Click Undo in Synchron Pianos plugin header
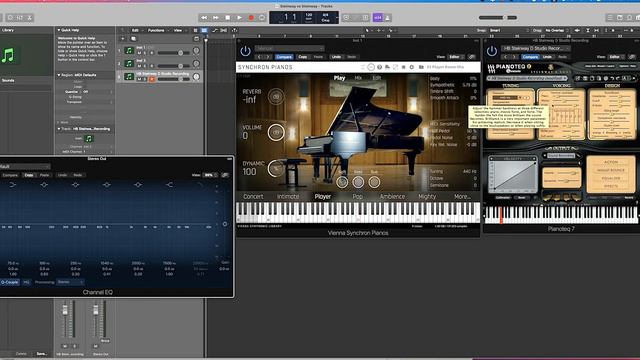640x360 pixels. click(x=336, y=57)
